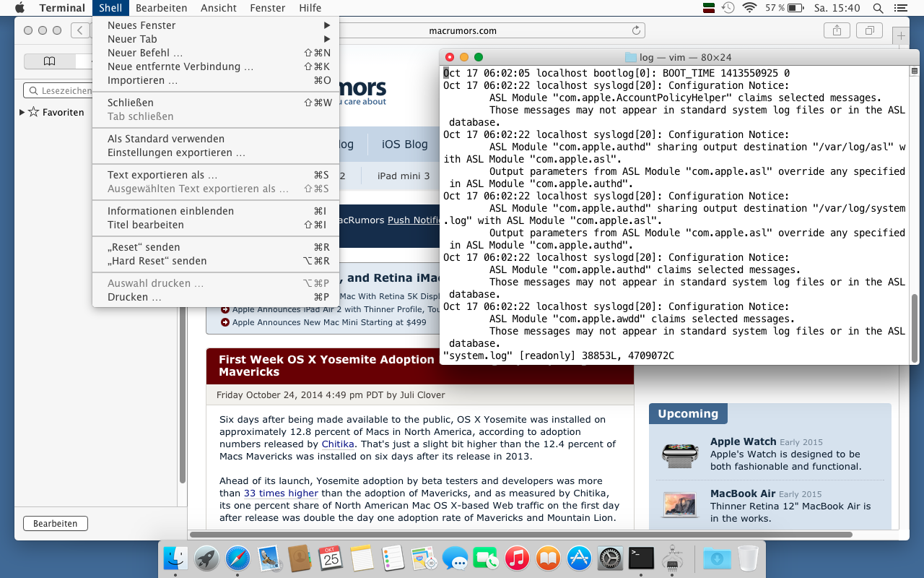
Task: Choose Neuer Befehl … from Shell menu
Action: pyautogui.click(x=217, y=53)
